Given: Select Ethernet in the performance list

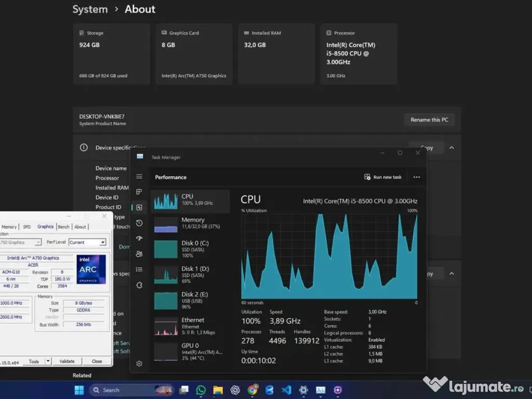Looking at the screenshot, I should coord(190,326).
